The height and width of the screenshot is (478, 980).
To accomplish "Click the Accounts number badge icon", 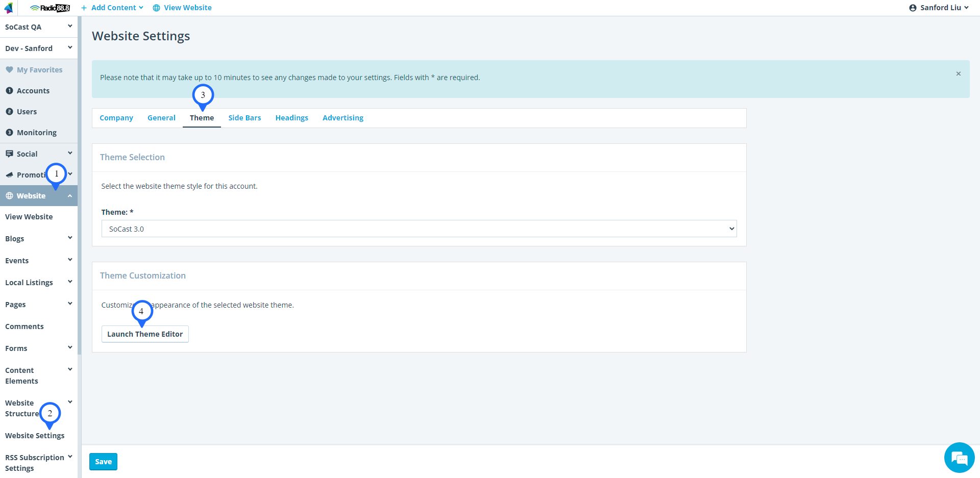I will point(9,91).
